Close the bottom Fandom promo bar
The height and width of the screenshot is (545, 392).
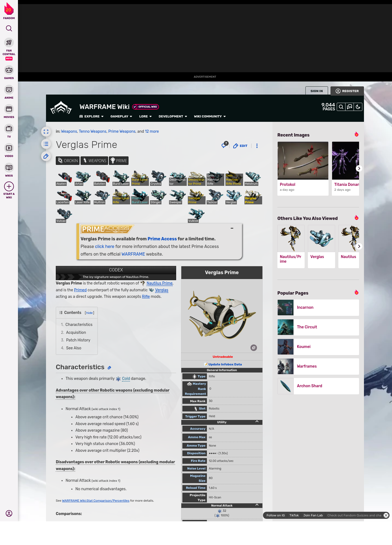point(386,515)
